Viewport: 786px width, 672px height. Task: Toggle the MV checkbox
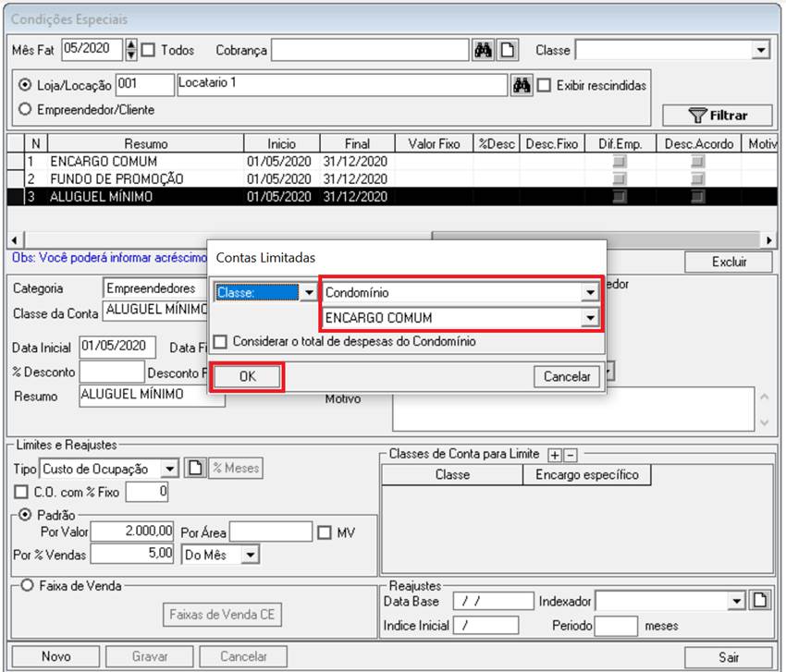point(325,532)
